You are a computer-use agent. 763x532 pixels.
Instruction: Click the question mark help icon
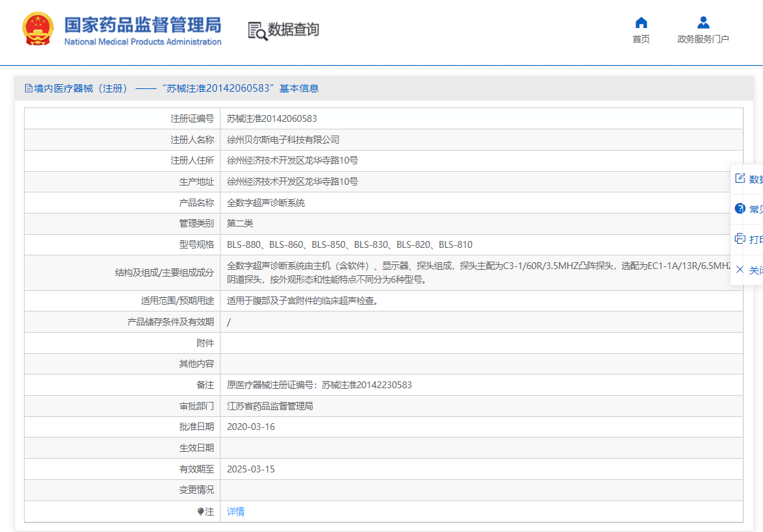[x=740, y=209]
